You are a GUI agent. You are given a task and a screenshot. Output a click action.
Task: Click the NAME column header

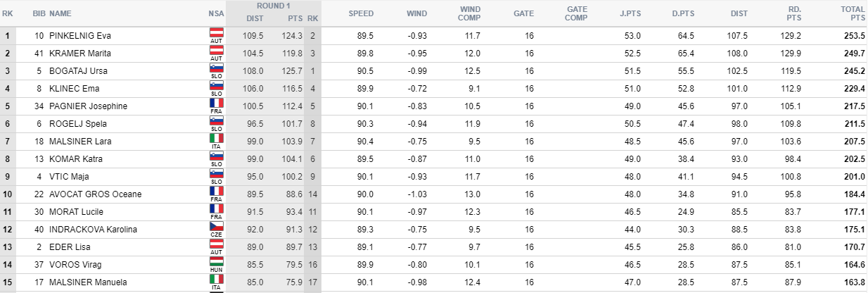pos(60,13)
